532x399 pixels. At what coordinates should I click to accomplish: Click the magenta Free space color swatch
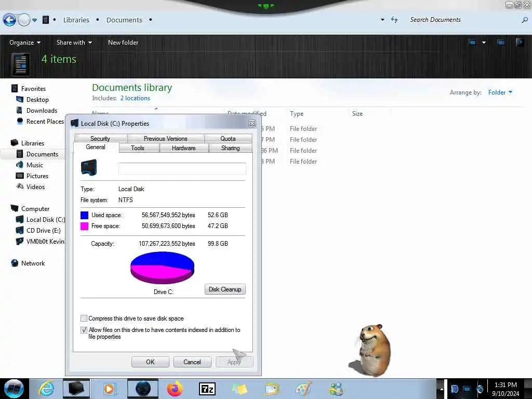coord(85,226)
